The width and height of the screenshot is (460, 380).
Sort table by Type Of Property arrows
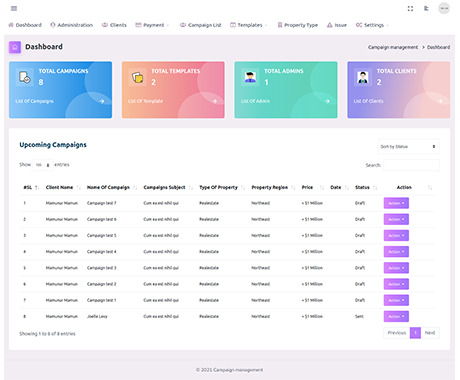point(243,188)
